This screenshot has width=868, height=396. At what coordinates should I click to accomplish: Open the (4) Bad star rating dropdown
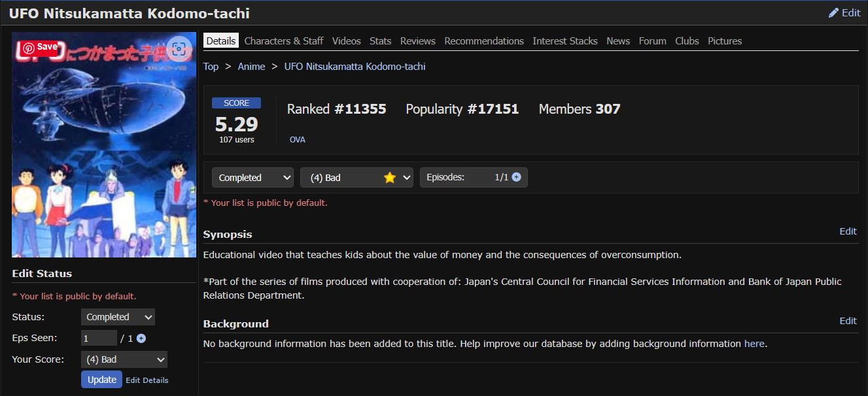(x=356, y=178)
